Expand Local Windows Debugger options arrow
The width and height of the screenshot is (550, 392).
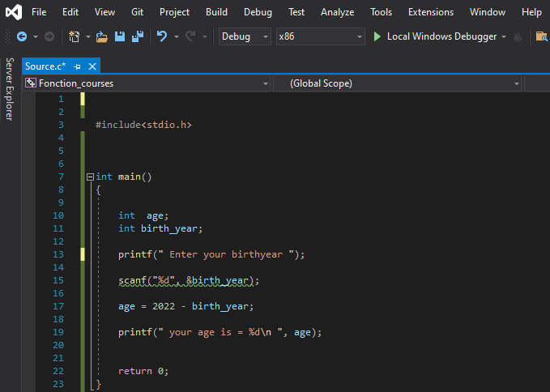504,36
